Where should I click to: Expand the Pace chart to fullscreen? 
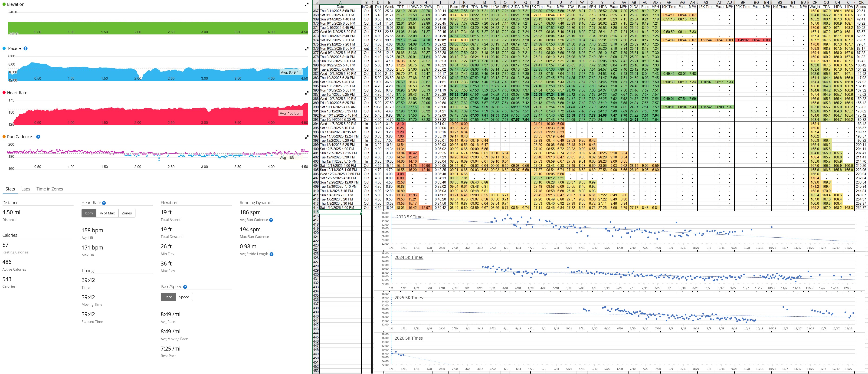pyautogui.click(x=307, y=49)
